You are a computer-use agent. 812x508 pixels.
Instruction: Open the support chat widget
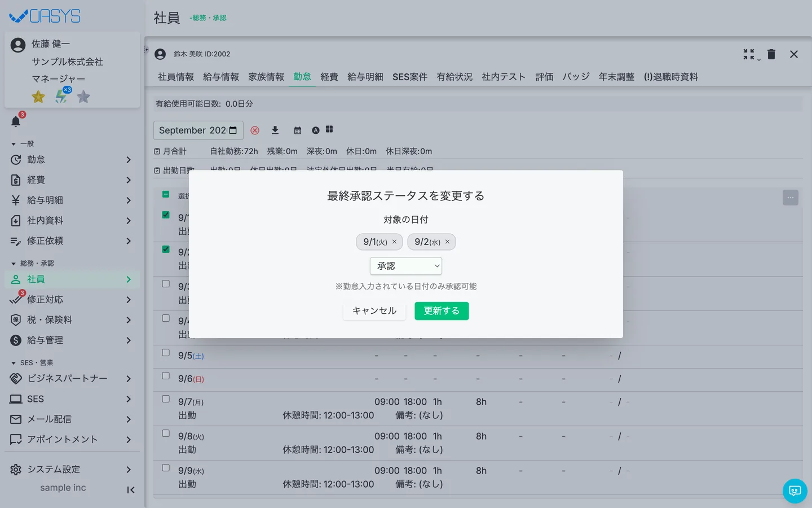coord(795,491)
